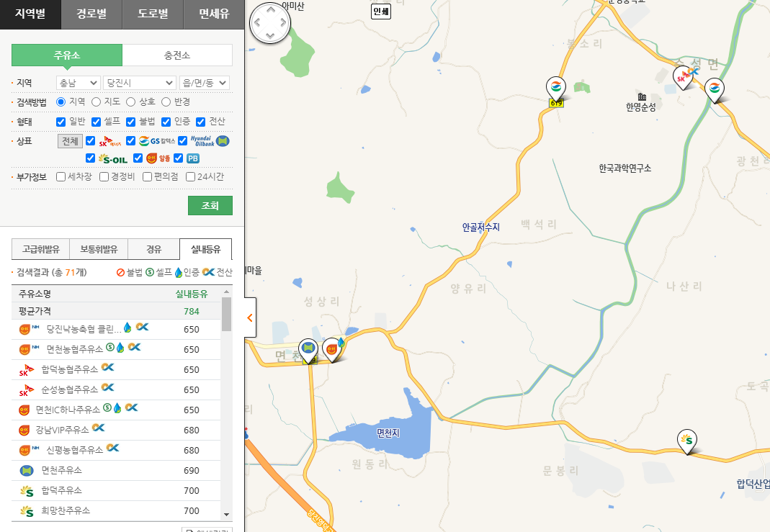Toggle the Hyundai Oilbank brand checkbox
The image size is (770, 532).
(183, 141)
